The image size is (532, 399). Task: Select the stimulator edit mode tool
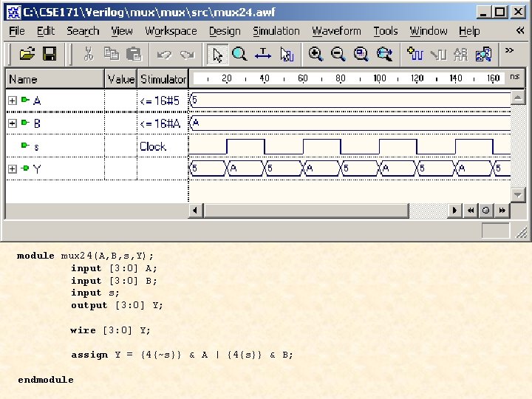[x=287, y=54]
